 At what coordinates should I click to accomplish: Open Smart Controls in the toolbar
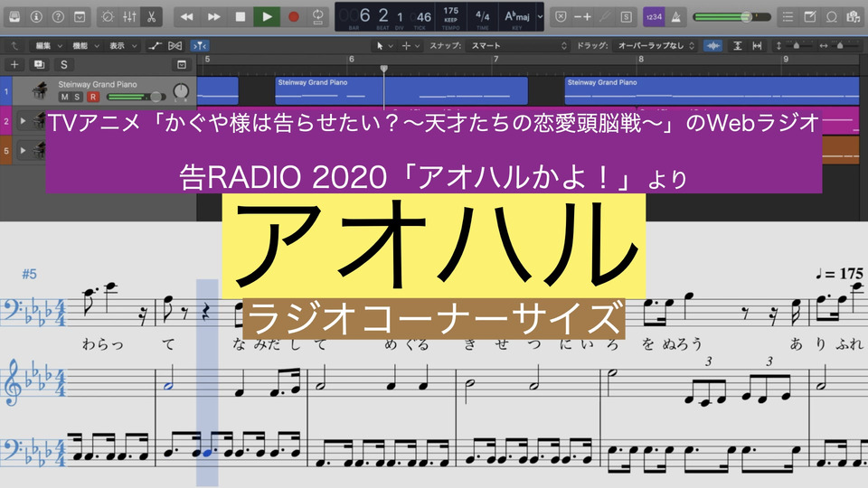tap(108, 16)
